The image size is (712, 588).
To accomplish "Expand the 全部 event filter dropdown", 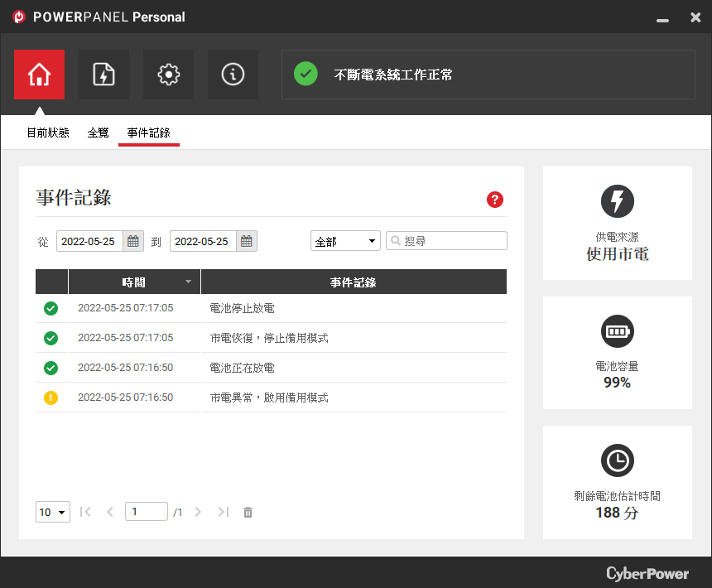I will [345, 241].
